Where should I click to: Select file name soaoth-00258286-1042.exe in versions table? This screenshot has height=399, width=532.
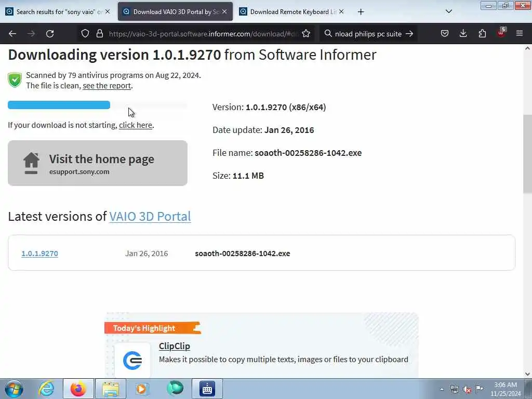tap(242, 254)
